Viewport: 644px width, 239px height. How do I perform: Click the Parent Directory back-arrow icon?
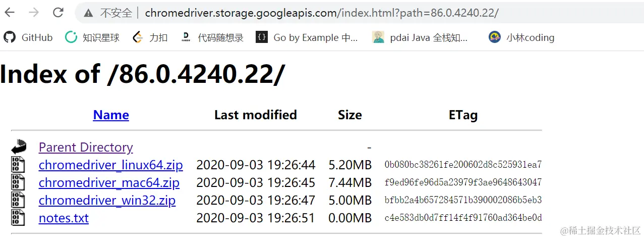(x=19, y=147)
